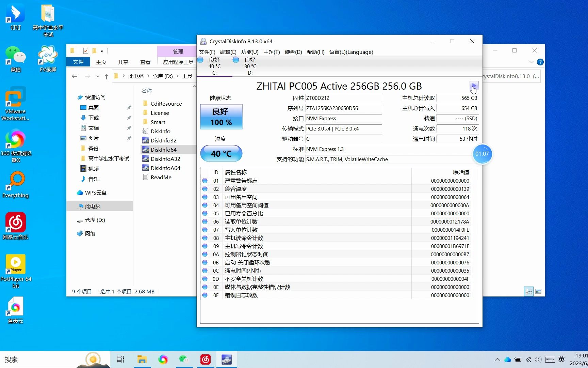Click the 40 °C temperature indicator
The width and height of the screenshot is (588, 368).
(x=221, y=153)
